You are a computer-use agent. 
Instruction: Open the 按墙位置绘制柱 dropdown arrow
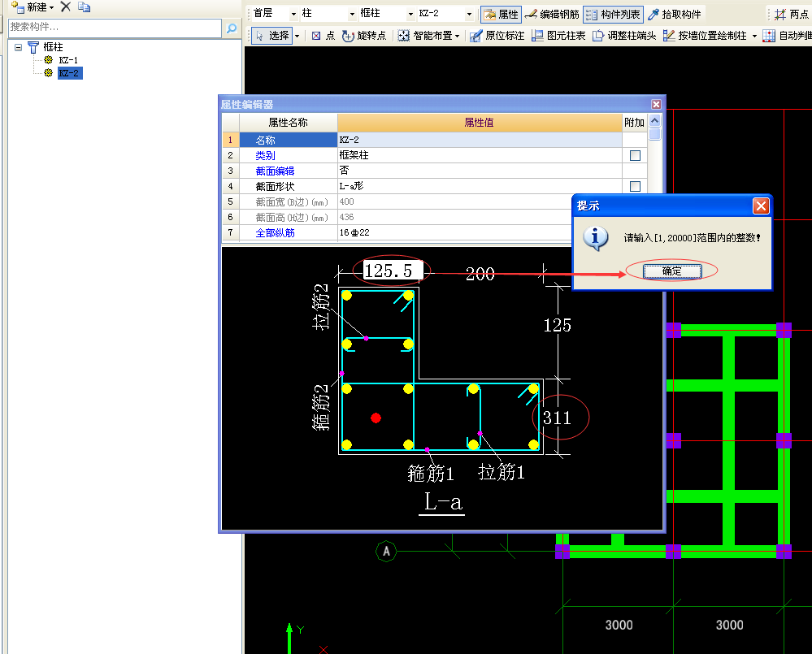pyautogui.click(x=754, y=36)
